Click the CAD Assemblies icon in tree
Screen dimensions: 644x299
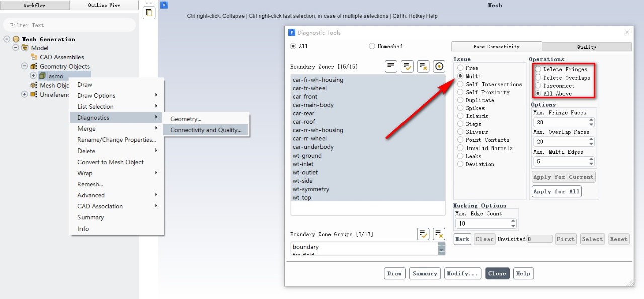click(x=34, y=57)
